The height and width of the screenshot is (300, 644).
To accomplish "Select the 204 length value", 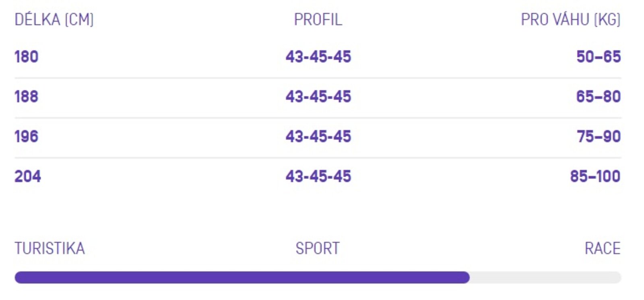I will [28, 176].
